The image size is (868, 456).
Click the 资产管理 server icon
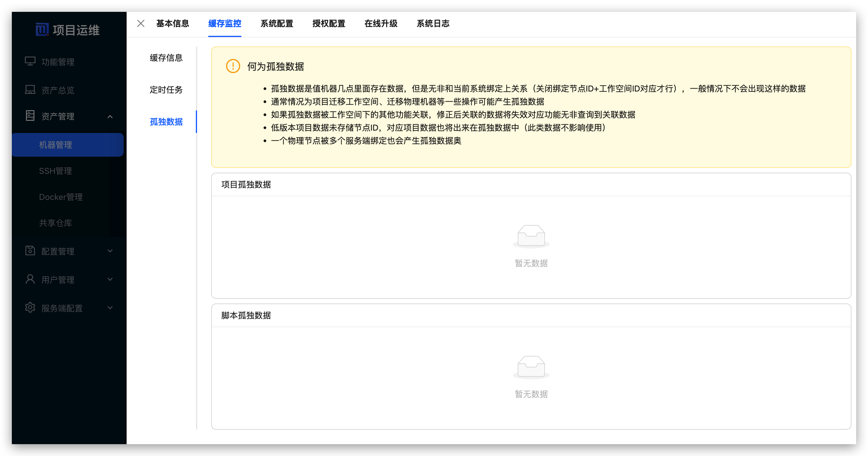(30, 116)
